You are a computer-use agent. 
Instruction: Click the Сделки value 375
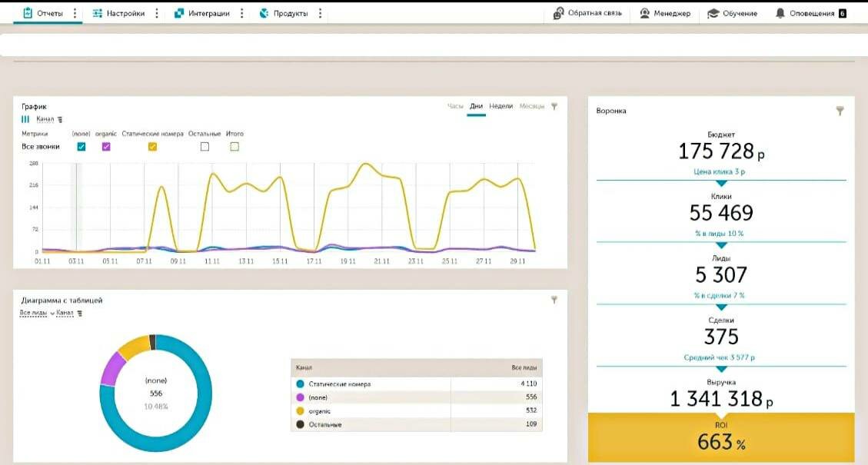721,337
